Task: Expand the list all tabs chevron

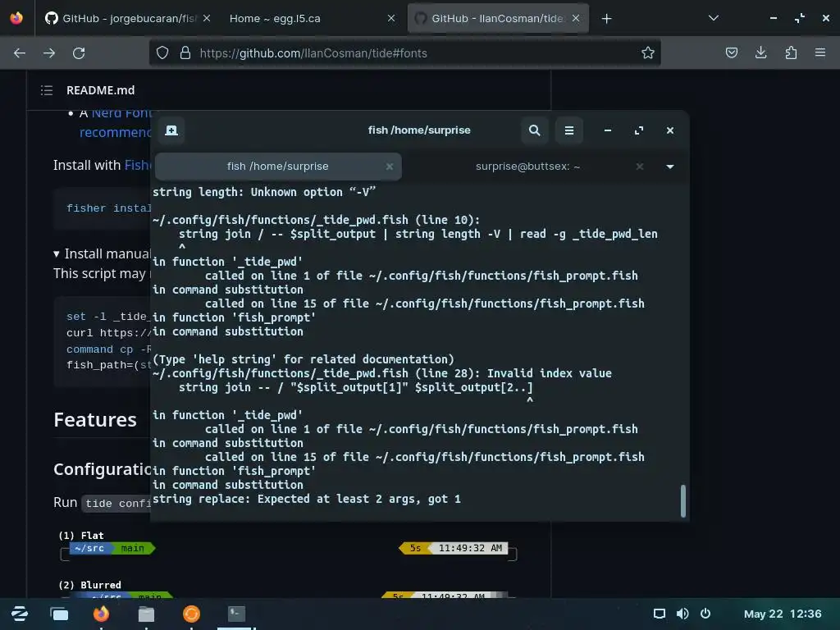Action: 713,19
